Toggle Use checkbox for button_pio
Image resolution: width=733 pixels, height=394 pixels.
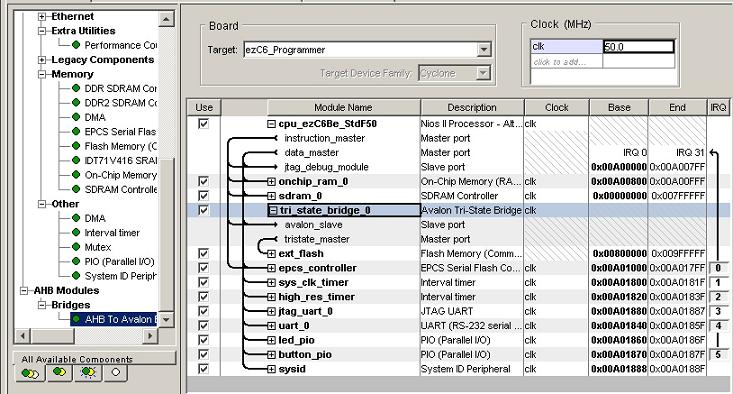[x=203, y=354]
